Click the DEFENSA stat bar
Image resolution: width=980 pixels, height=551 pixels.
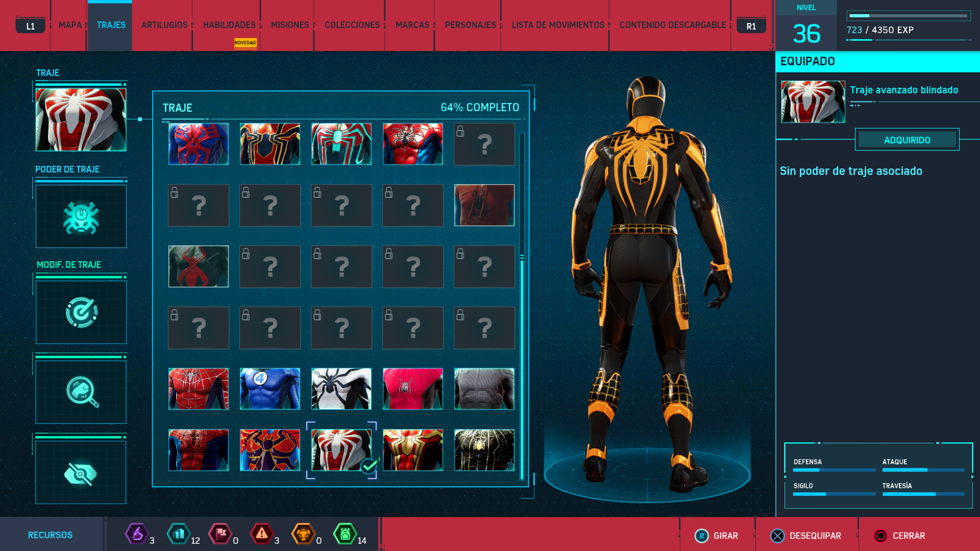coord(834,470)
